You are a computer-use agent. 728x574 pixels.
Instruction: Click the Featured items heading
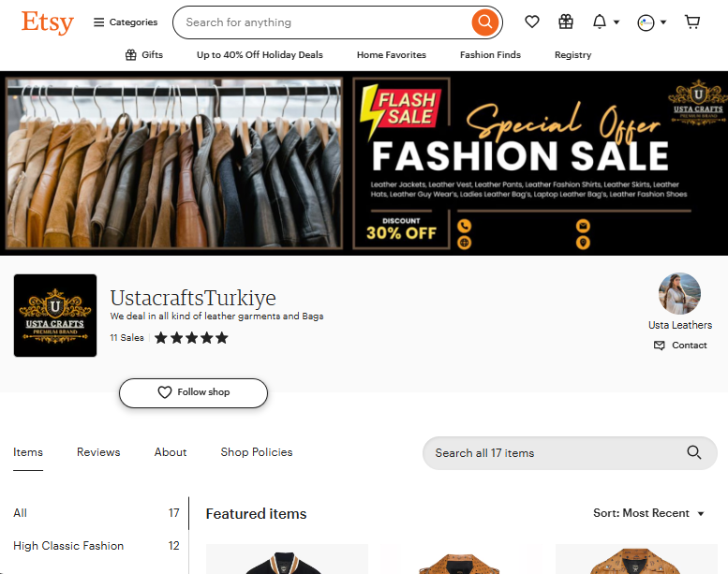(257, 514)
